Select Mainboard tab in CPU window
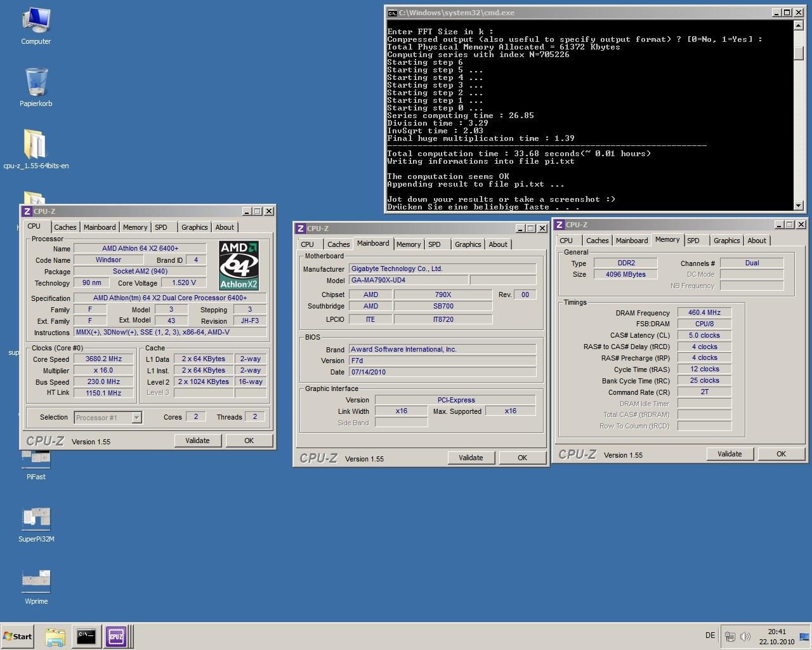Image resolution: width=812 pixels, height=650 pixels. point(100,227)
